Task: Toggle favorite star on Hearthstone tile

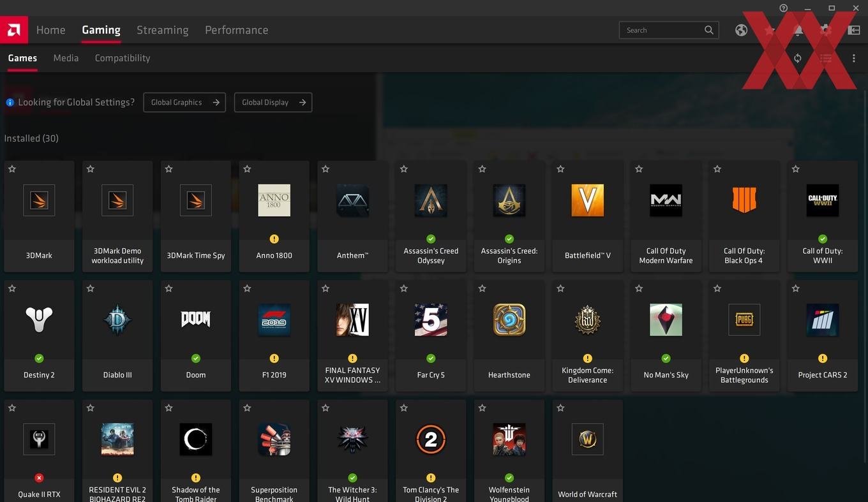Action: point(482,288)
